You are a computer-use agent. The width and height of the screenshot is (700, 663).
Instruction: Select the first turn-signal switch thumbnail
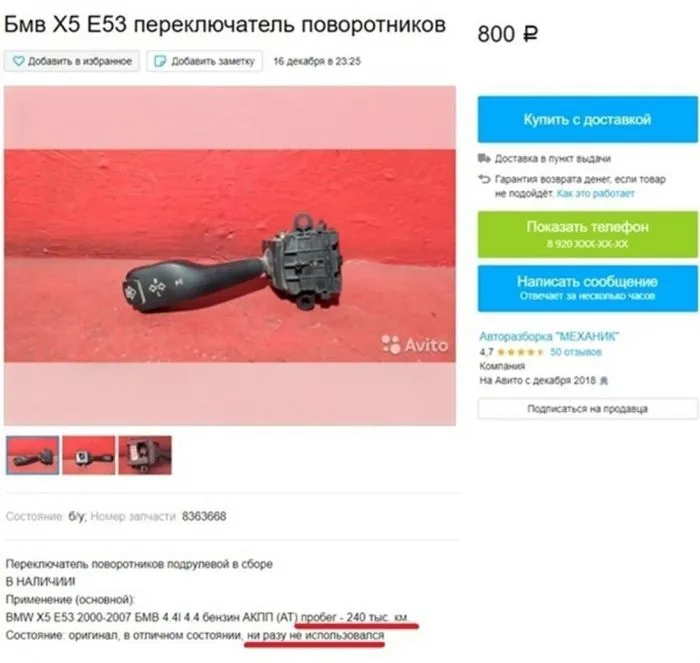(x=33, y=455)
